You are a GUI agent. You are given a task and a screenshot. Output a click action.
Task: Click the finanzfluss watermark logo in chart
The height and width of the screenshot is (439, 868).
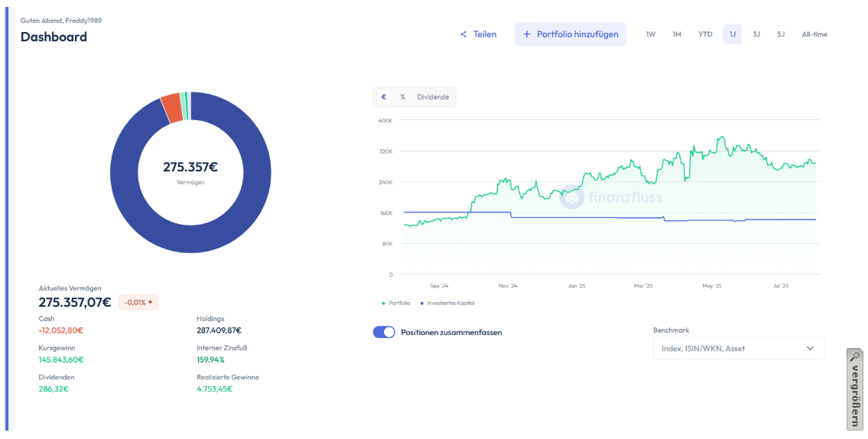click(x=572, y=197)
